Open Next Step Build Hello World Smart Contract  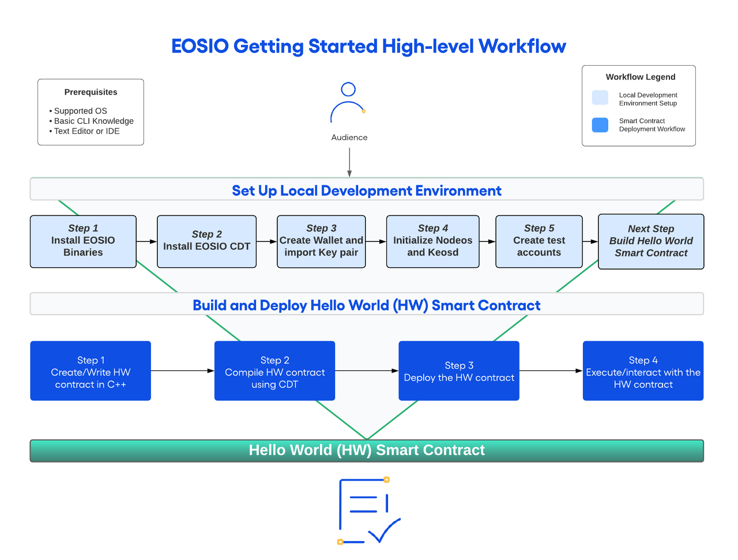click(x=651, y=241)
